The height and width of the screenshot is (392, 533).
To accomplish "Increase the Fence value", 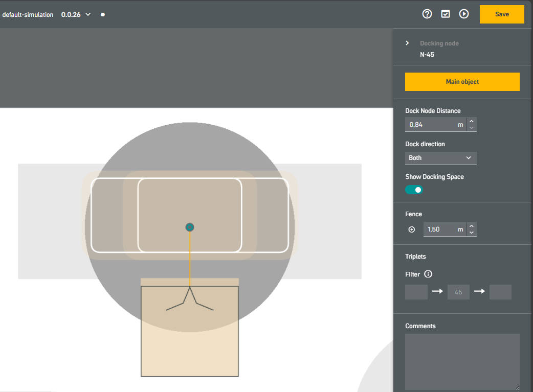I will click(472, 226).
